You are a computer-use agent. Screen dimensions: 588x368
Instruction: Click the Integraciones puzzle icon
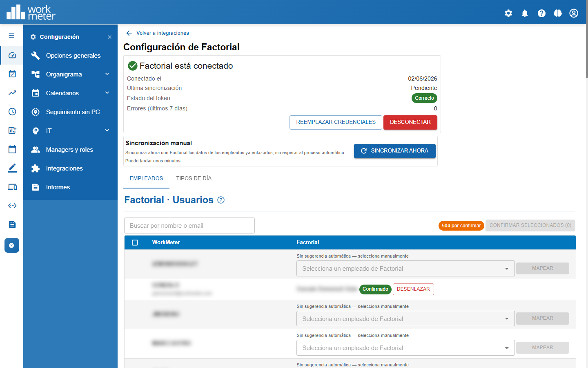(x=36, y=168)
